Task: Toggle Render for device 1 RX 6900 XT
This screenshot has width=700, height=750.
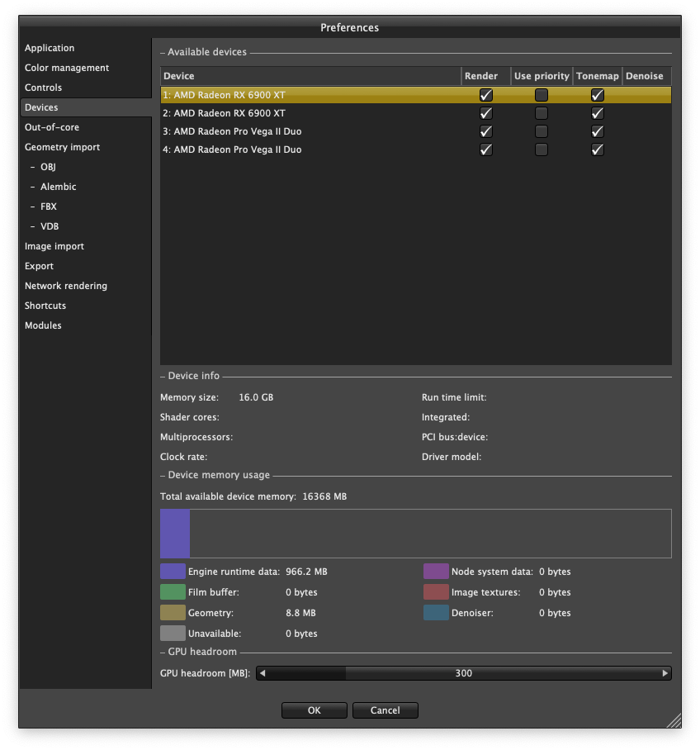Action: click(486, 95)
